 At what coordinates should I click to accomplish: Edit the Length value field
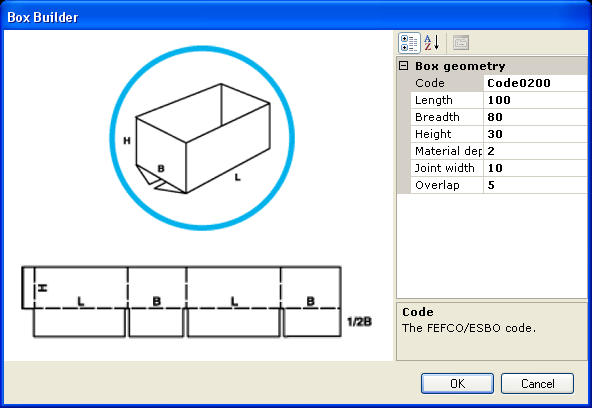[535, 100]
